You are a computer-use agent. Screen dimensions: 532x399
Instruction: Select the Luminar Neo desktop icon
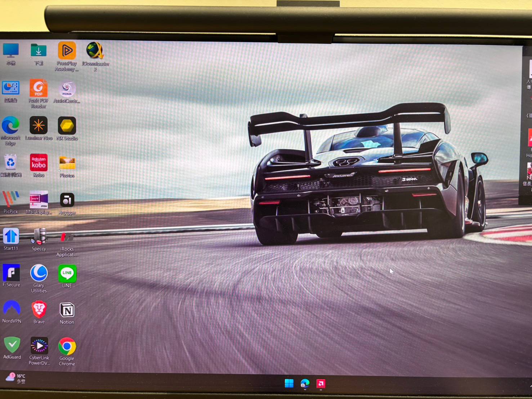point(39,126)
